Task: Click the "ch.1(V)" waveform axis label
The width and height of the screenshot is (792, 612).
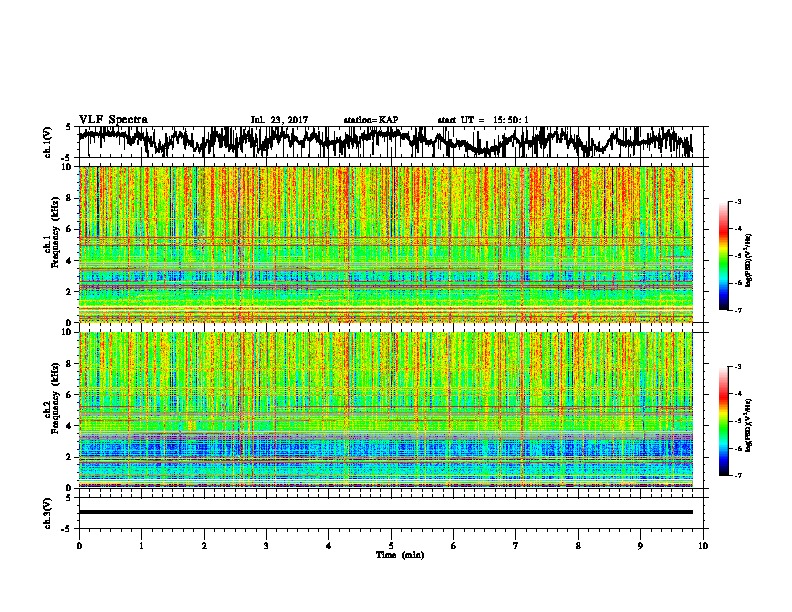Action: click(48, 142)
